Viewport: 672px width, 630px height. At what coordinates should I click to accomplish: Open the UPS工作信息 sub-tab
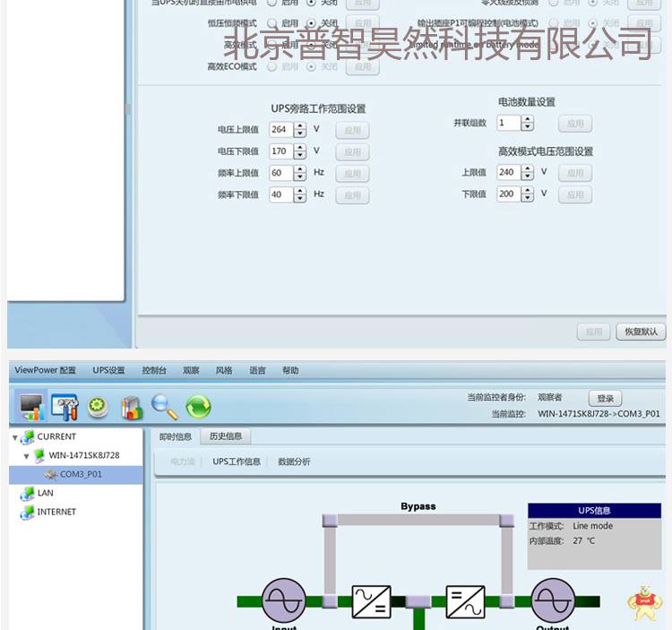237,462
